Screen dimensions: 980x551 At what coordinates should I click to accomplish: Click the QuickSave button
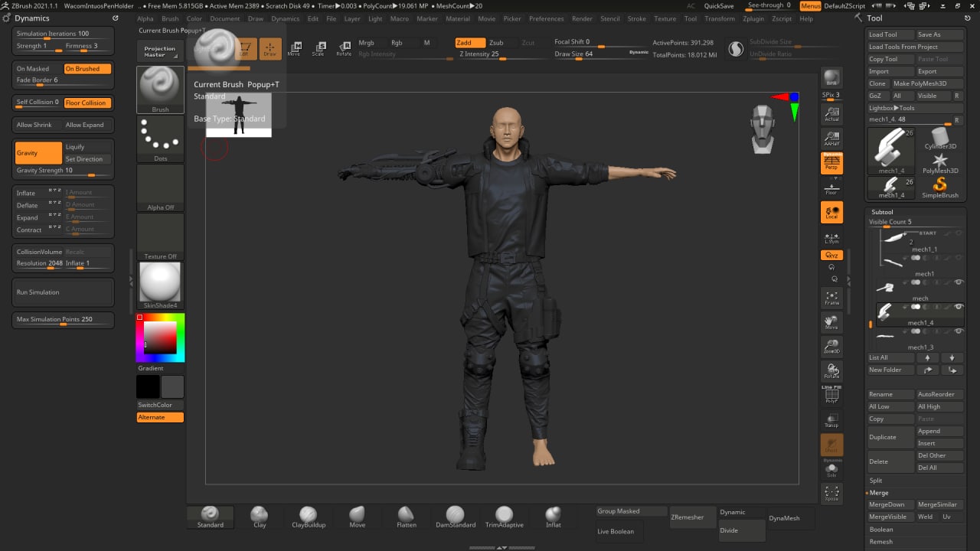719,5
